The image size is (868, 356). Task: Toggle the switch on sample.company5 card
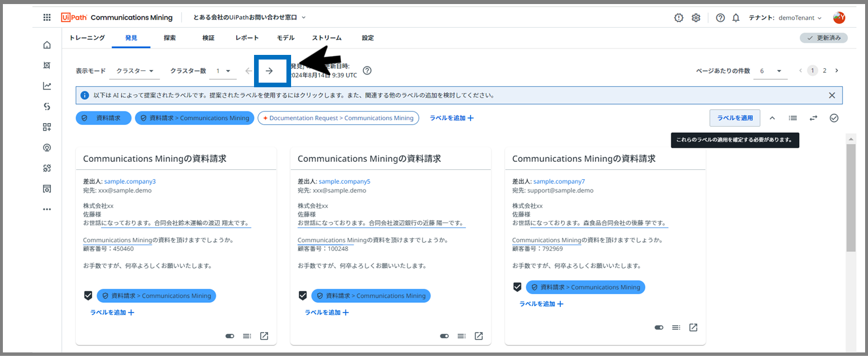[x=444, y=336]
